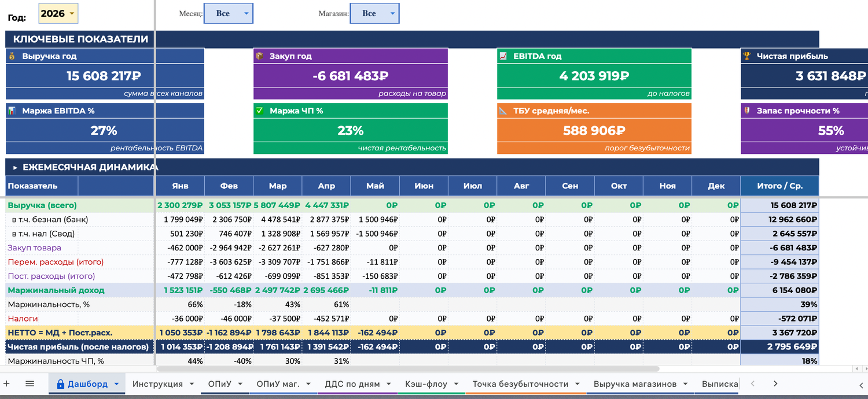This screenshot has width=868, height=399.
Task: Collapse the ЕЖЕМЕСЯЧНАЯ ДИНАМИКА section triangle
Action: 16,167
